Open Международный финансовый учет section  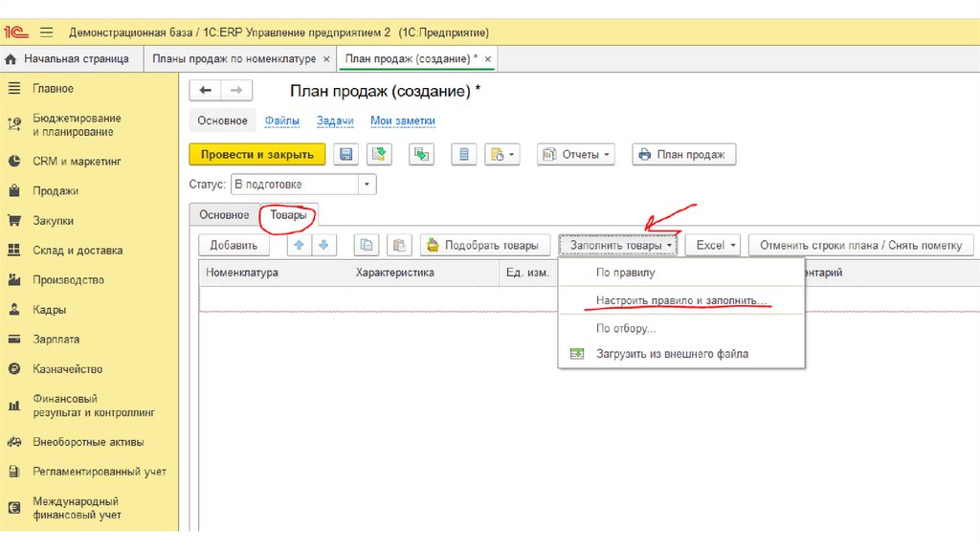tap(77, 508)
